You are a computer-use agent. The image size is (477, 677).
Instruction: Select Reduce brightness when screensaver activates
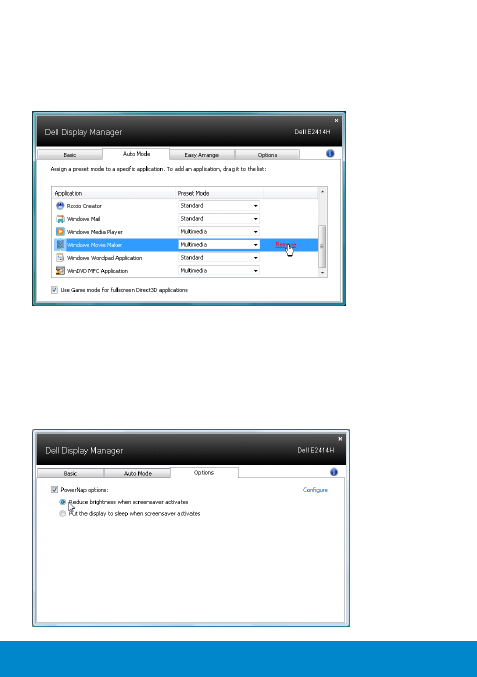pos(63,502)
